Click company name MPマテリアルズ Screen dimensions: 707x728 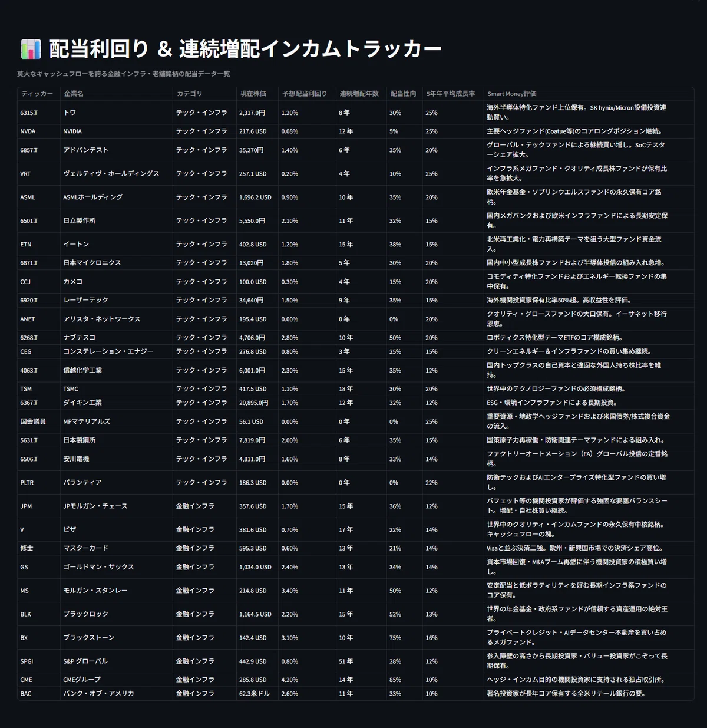(x=117, y=421)
